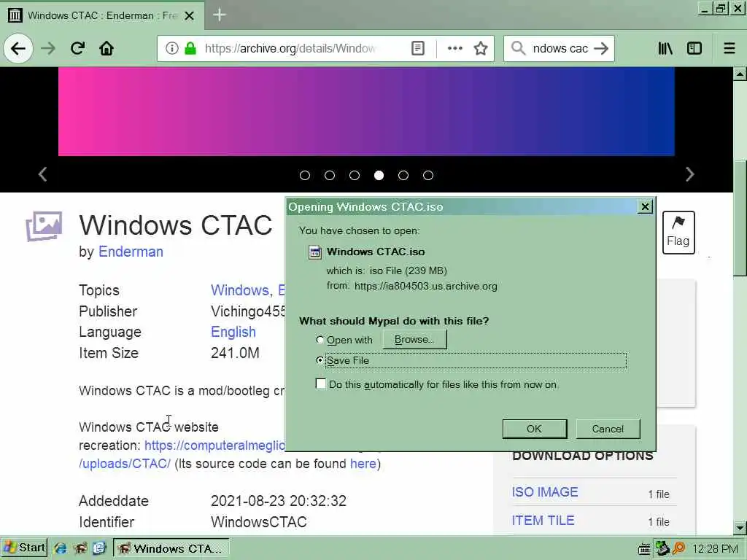The image size is (747, 560).
Task: Go back with the browser back arrow
Action: (18, 49)
